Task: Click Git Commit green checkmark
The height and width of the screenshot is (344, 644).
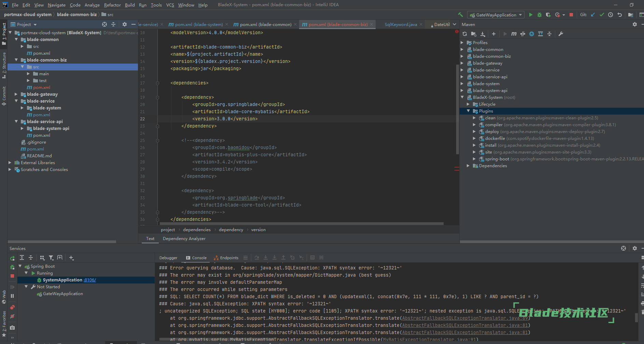Action: (602, 15)
